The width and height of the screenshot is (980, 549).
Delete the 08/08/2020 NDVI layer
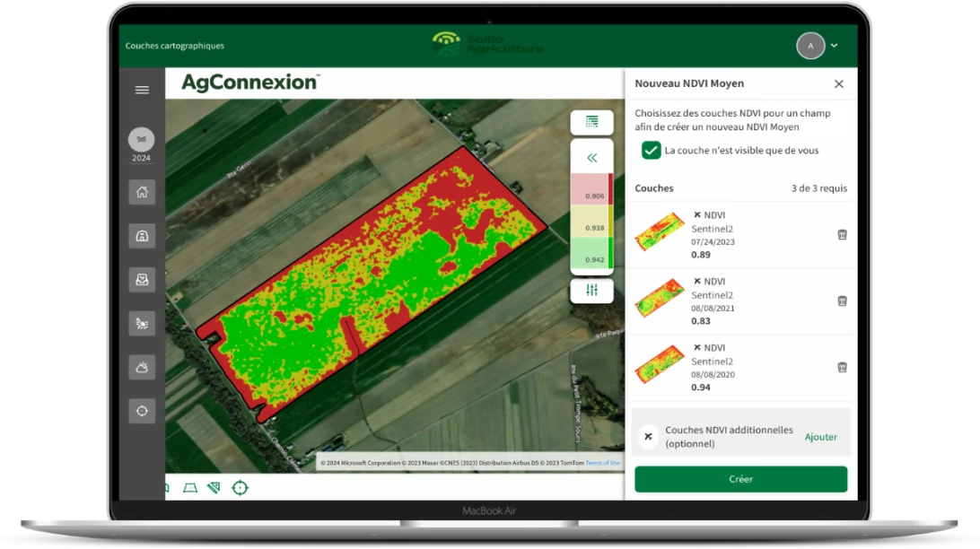click(842, 367)
